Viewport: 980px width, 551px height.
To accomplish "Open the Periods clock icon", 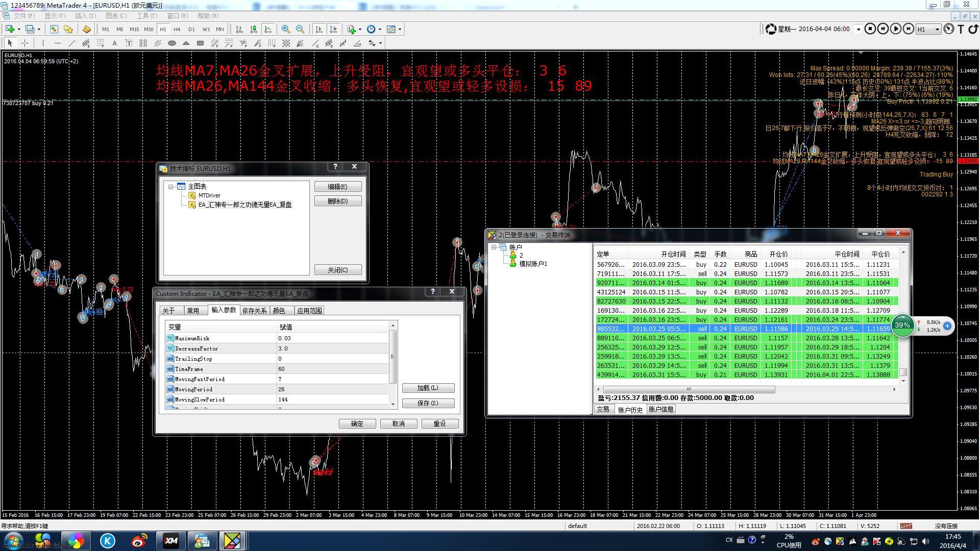I will pos(371,29).
